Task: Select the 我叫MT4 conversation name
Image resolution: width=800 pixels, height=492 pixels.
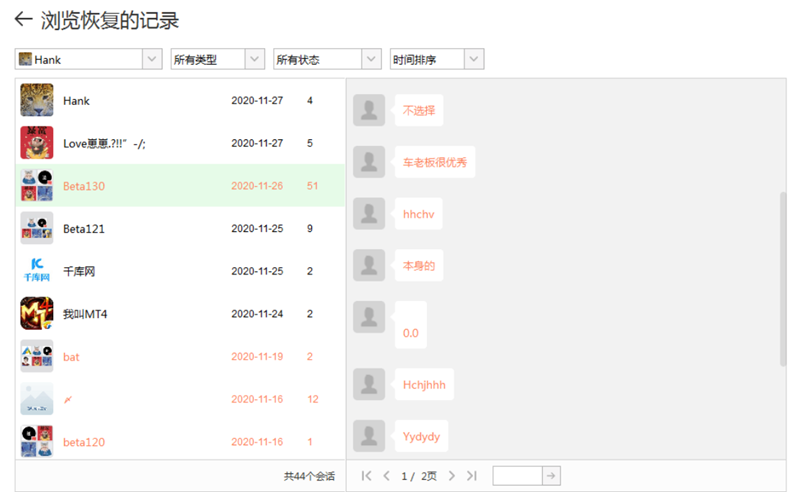Action: tap(85, 314)
